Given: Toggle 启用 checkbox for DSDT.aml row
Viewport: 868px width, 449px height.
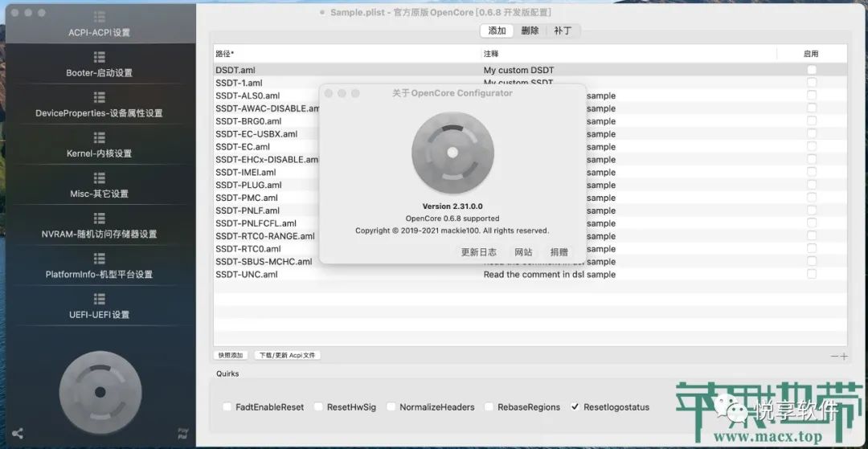Looking at the screenshot, I should coord(812,70).
